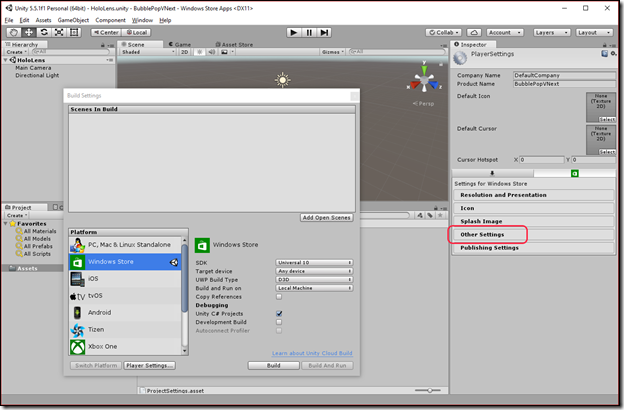This screenshot has width=624, height=410.
Task: Expand Other Settings section
Action: 533,234
